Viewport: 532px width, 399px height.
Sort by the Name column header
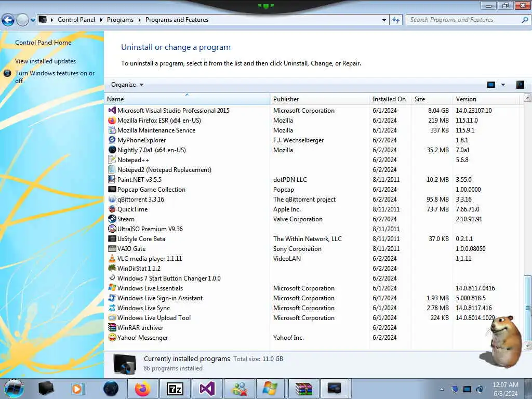click(188, 99)
